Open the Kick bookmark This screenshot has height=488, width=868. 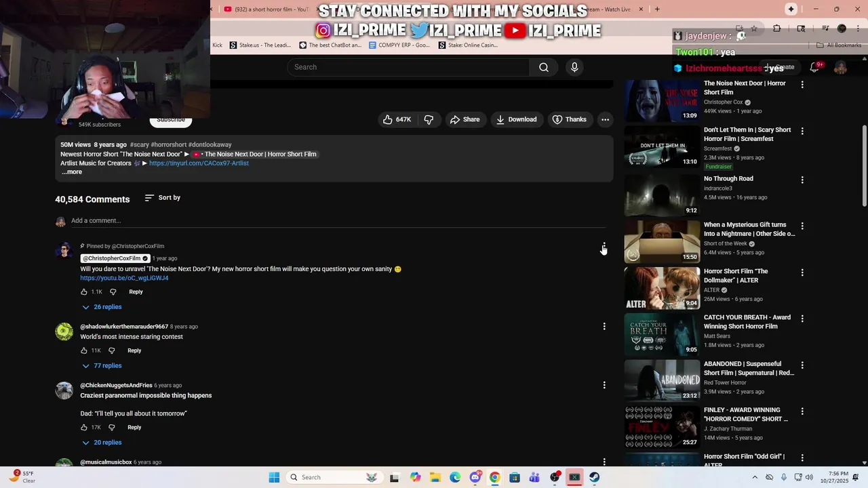[x=217, y=45]
